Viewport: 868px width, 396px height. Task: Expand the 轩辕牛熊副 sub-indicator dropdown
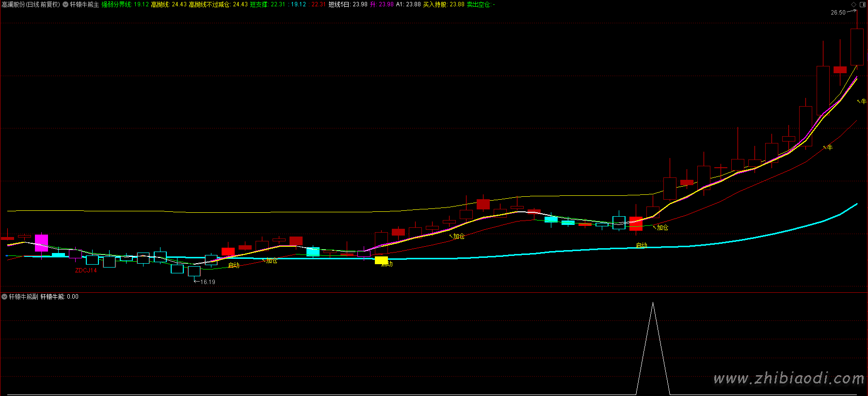pos(4,297)
